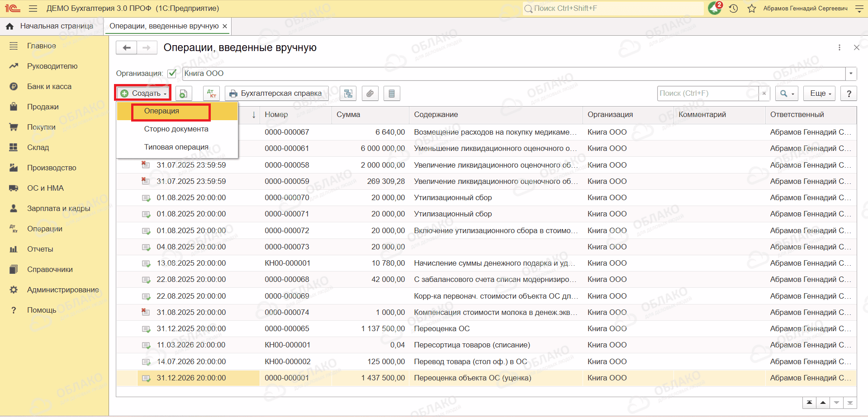Sort by the Сумма column header
Image resolution: width=868 pixels, height=417 pixels.
[x=370, y=115]
